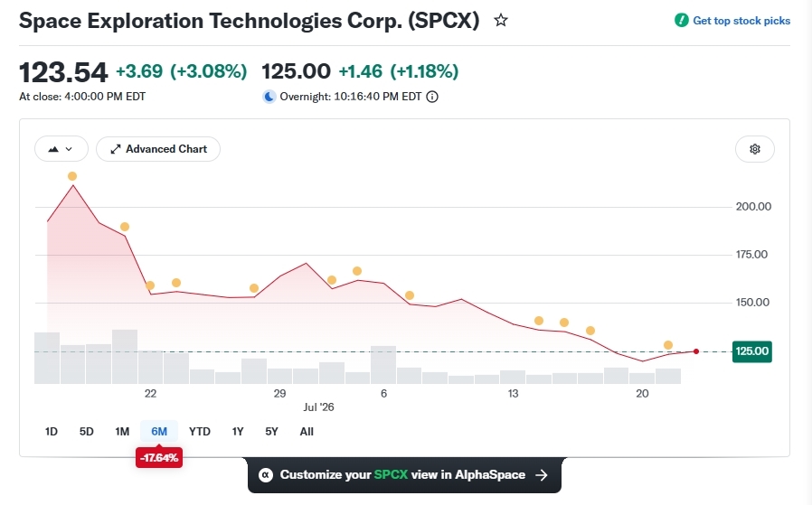Click the green top stock picks icon
Screen dimensions: 812x505
point(681,21)
